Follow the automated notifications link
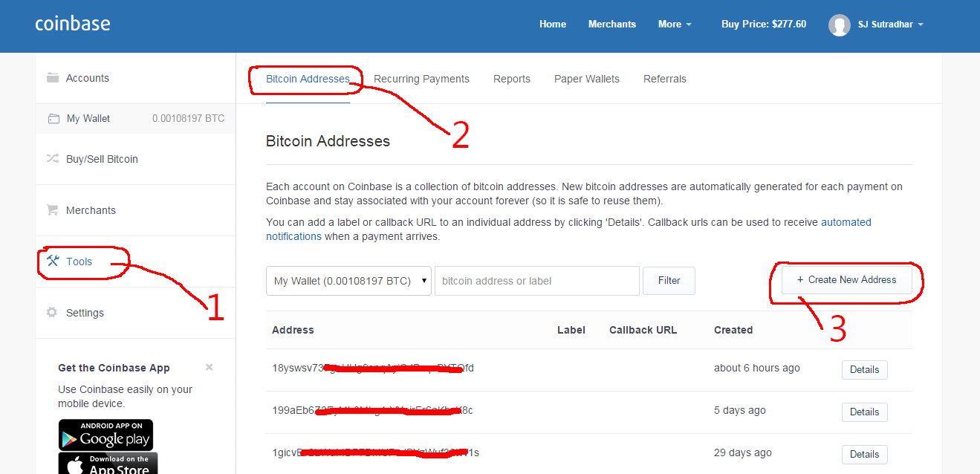980x474 pixels. (x=568, y=230)
